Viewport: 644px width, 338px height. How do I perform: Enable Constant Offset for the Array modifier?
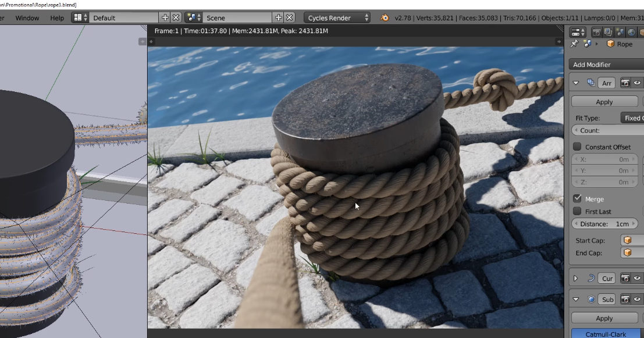(x=577, y=147)
